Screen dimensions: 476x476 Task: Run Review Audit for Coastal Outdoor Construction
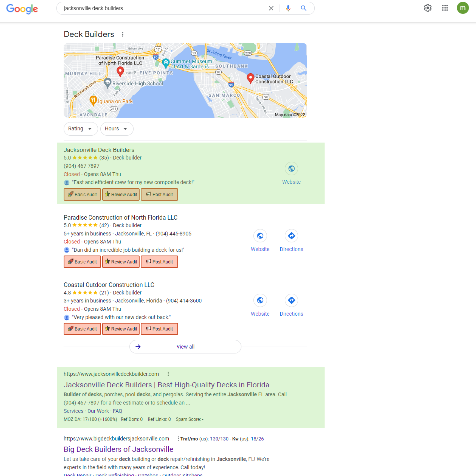(x=121, y=329)
